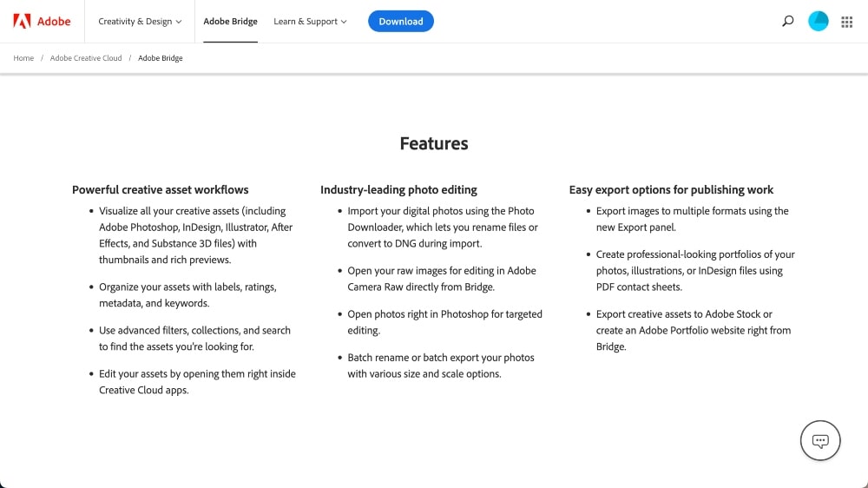This screenshot has width=868, height=488.
Task: Click the Powerful creative asset workflows heading
Action: coord(161,189)
